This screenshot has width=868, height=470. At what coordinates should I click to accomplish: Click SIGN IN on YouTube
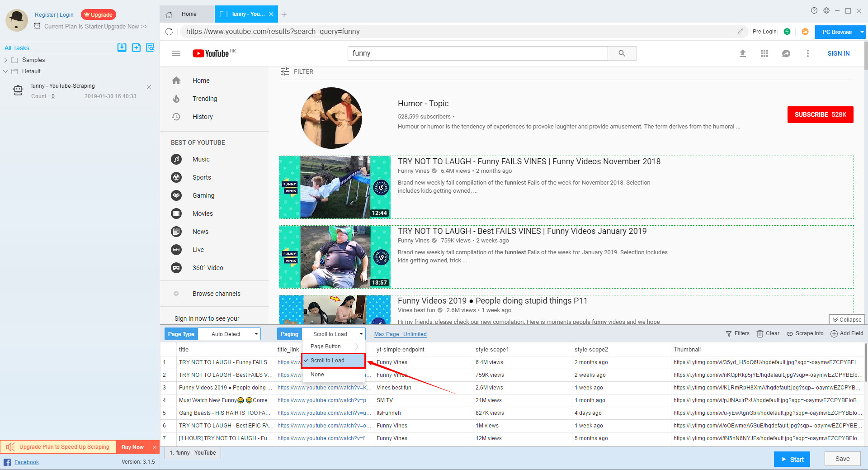click(x=839, y=53)
